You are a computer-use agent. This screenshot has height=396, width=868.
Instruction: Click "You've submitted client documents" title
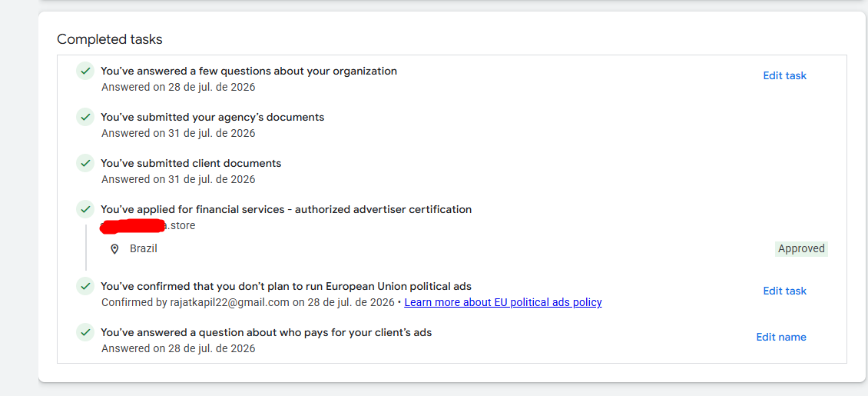[191, 163]
